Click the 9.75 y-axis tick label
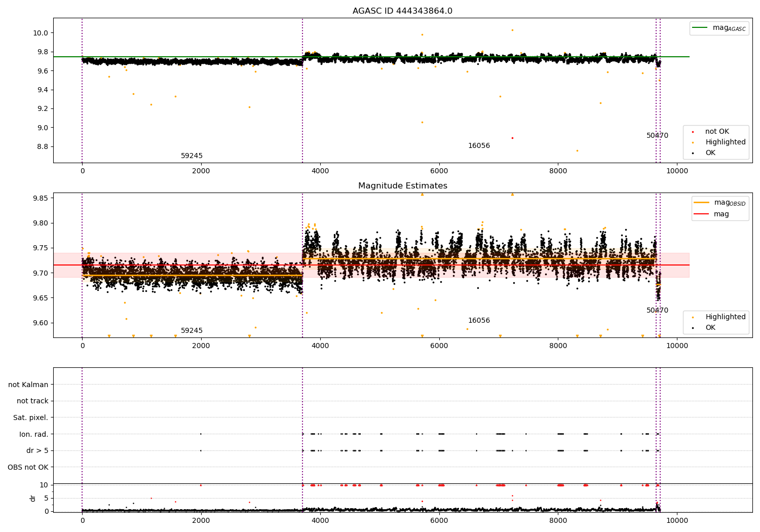Viewport: 760px width, 532px height. tap(41, 248)
